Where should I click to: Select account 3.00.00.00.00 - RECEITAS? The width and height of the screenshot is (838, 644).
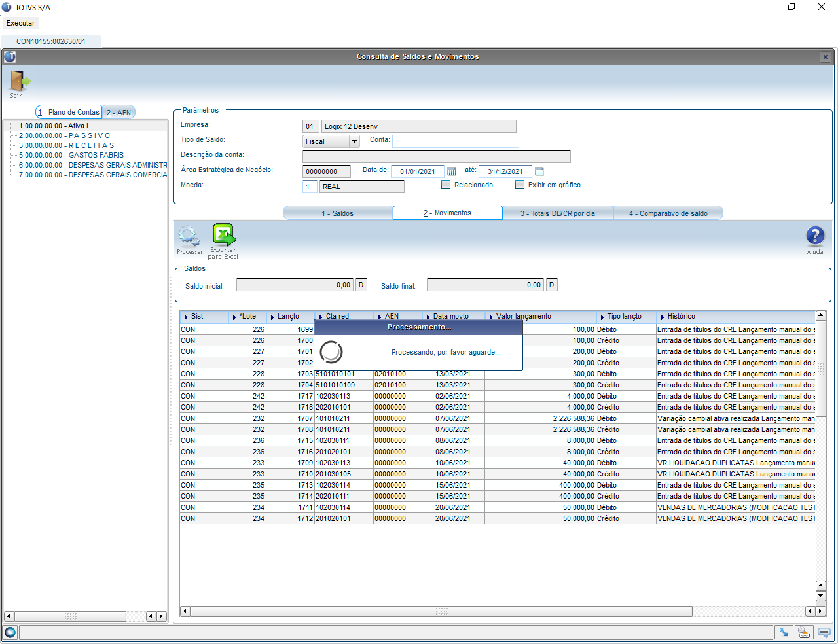[66, 145]
